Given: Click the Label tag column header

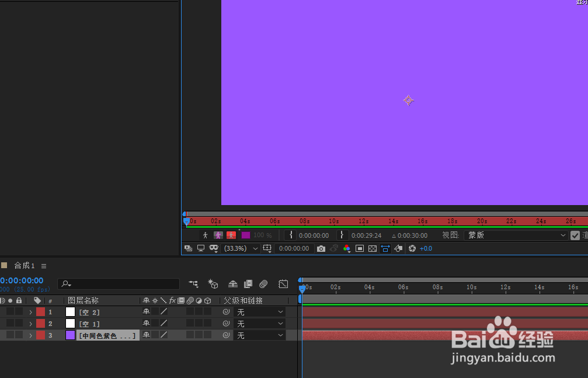Looking at the screenshot, I should tap(37, 300).
